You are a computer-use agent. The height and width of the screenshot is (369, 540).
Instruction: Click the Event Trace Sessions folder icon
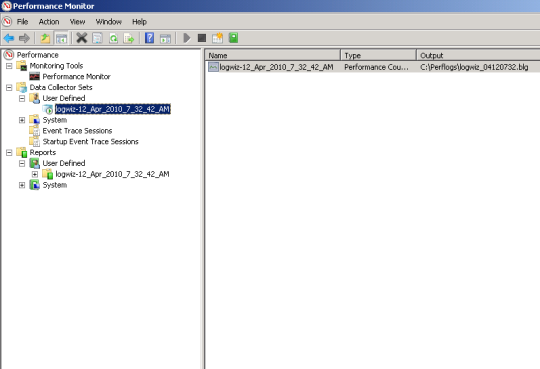click(x=34, y=131)
